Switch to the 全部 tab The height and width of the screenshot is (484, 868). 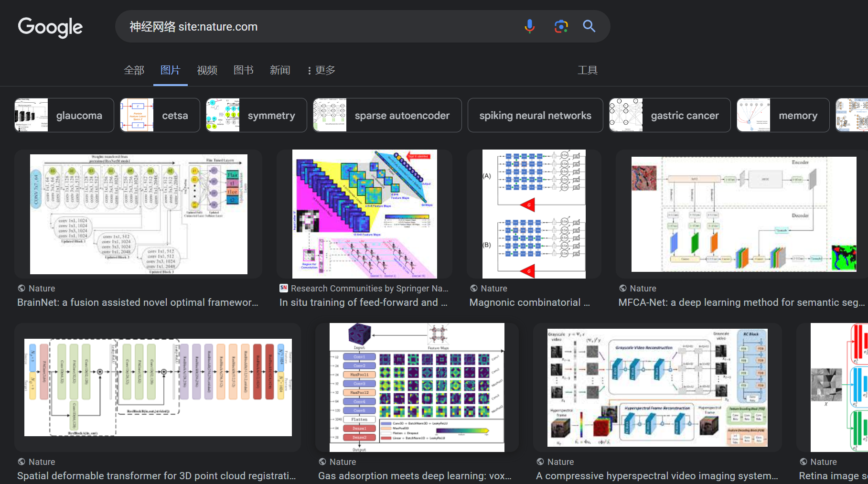point(134,70)
